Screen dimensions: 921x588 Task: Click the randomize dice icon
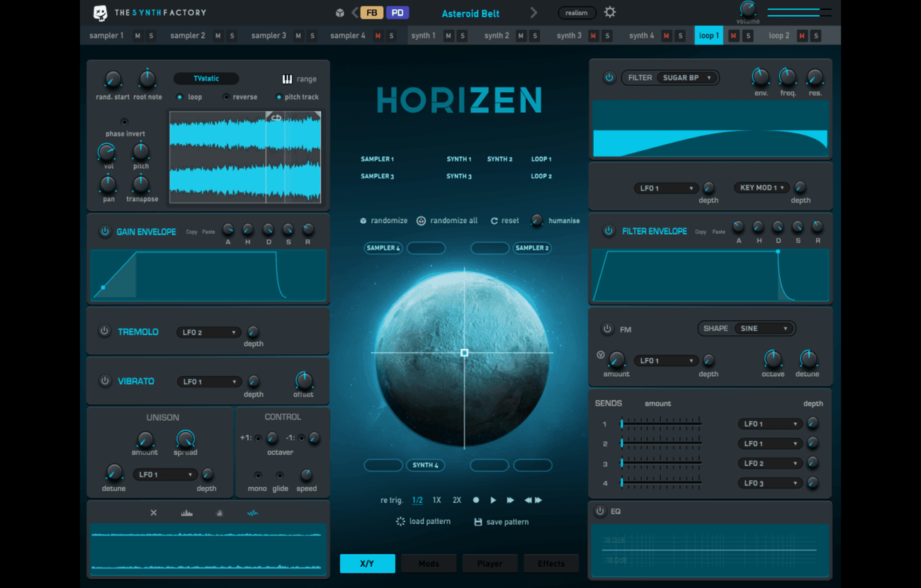363,221
